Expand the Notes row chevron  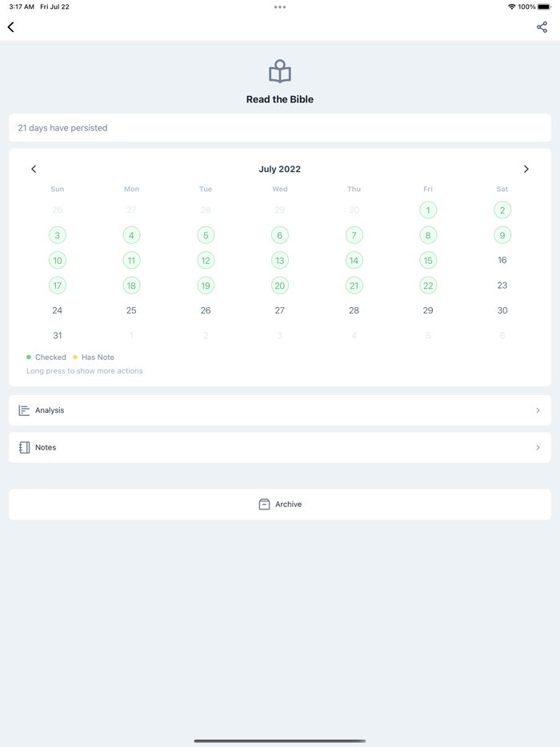click(x=538, y=448)
